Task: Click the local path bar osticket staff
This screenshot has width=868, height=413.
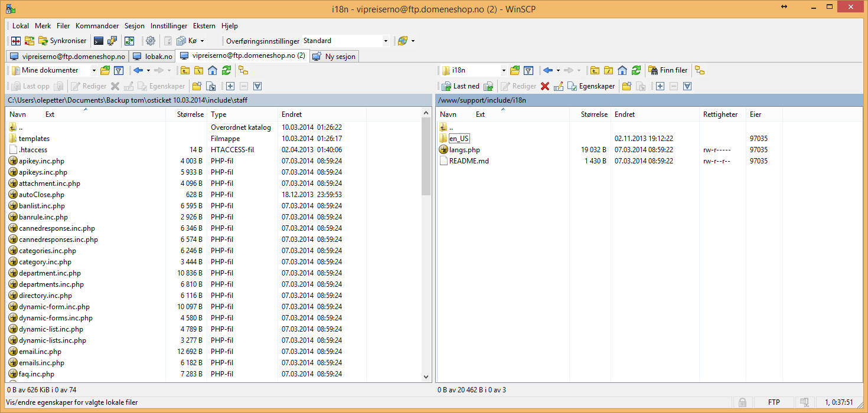Action: pyautogui.click(x=218, y=100)
